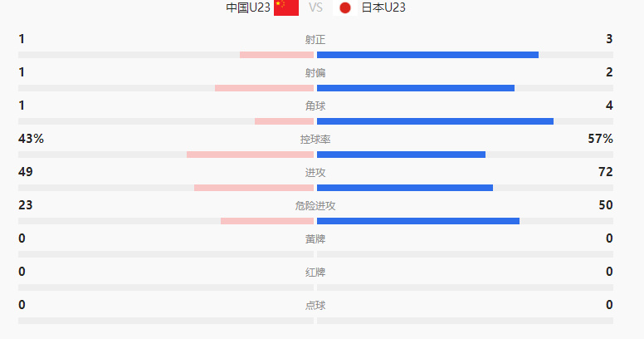This screenshot has width=644, height=339.
Task: Click the Japan flag icon
Action: [x=345, y=7]
